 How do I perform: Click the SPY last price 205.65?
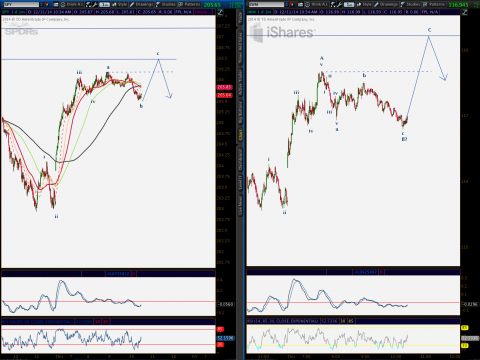tap(212, 5)
